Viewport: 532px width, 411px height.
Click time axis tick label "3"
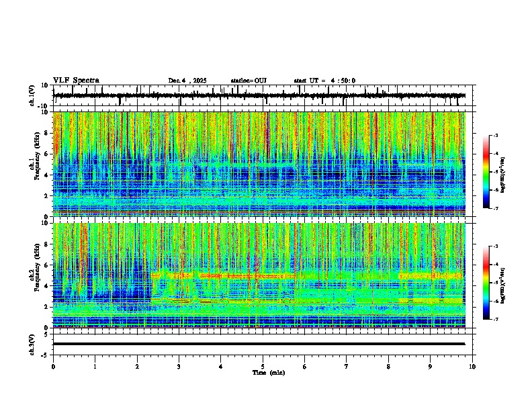pyautogui.click(x=179, y=367)
